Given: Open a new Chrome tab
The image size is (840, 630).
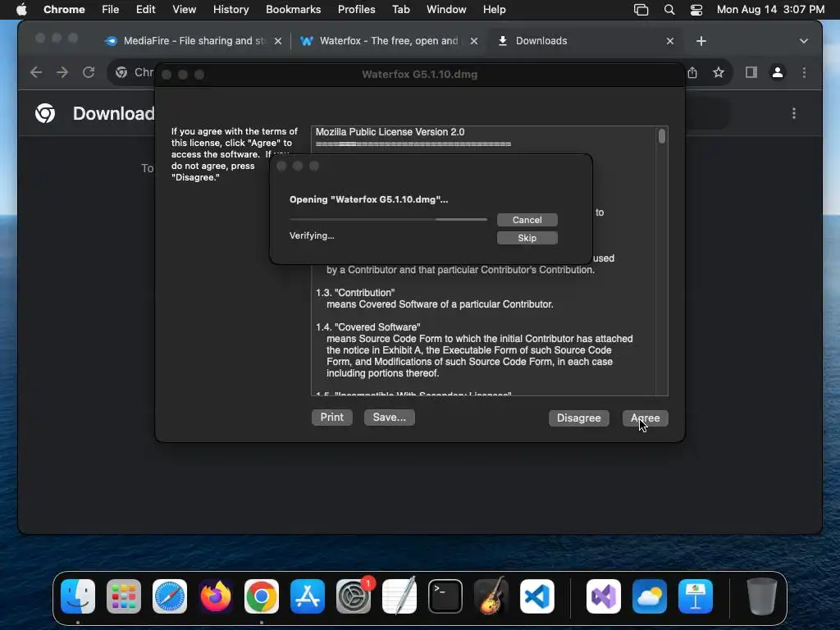Looking at the screenshot, I should click(x=701, y=41).
